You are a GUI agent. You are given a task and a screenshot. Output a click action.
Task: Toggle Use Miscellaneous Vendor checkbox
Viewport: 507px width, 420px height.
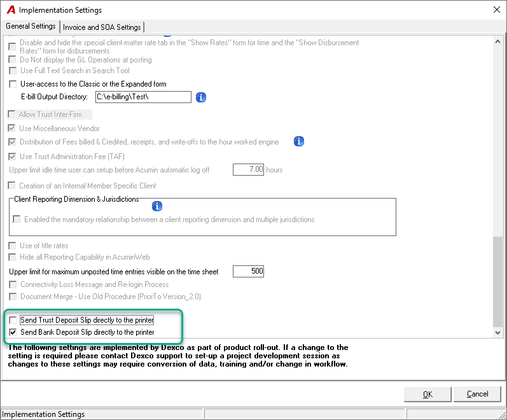11,128
